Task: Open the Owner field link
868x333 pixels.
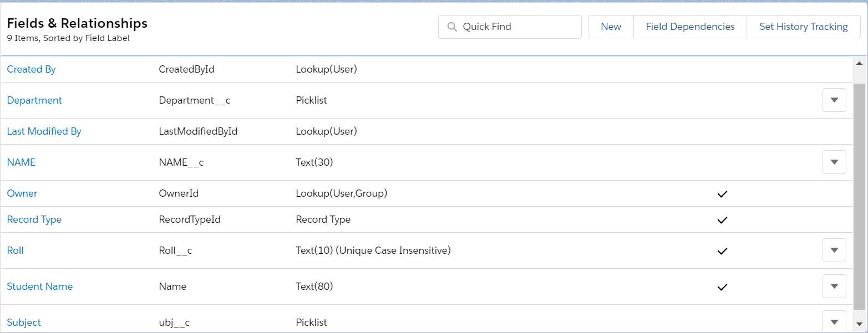Action: point(22,193)
